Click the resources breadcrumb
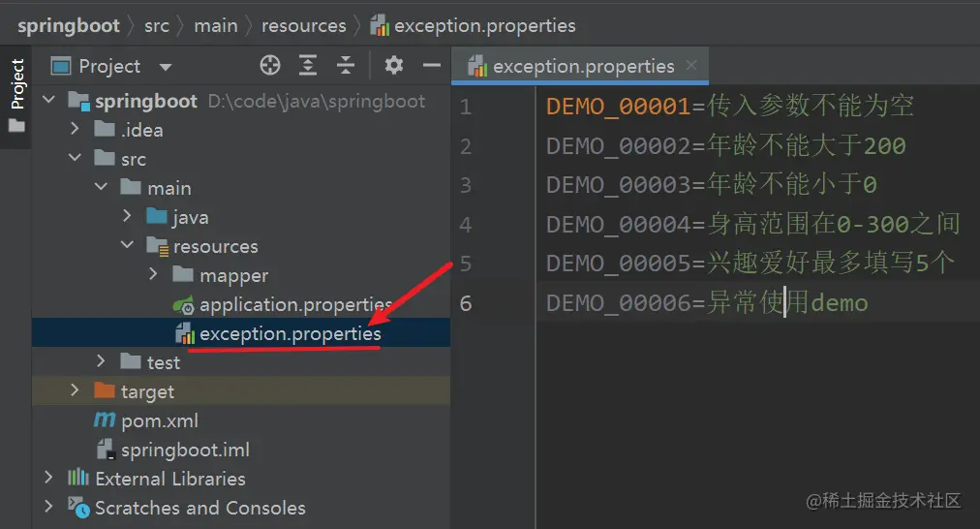This screenshot has width=980, height=529. click(x=303, y=26)
